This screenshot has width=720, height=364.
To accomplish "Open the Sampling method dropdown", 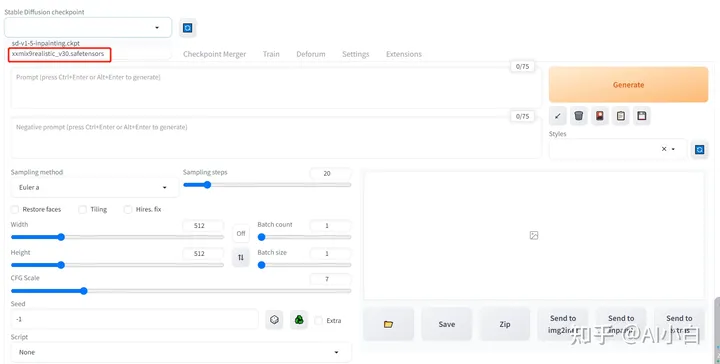I will [x=94, y=188].
